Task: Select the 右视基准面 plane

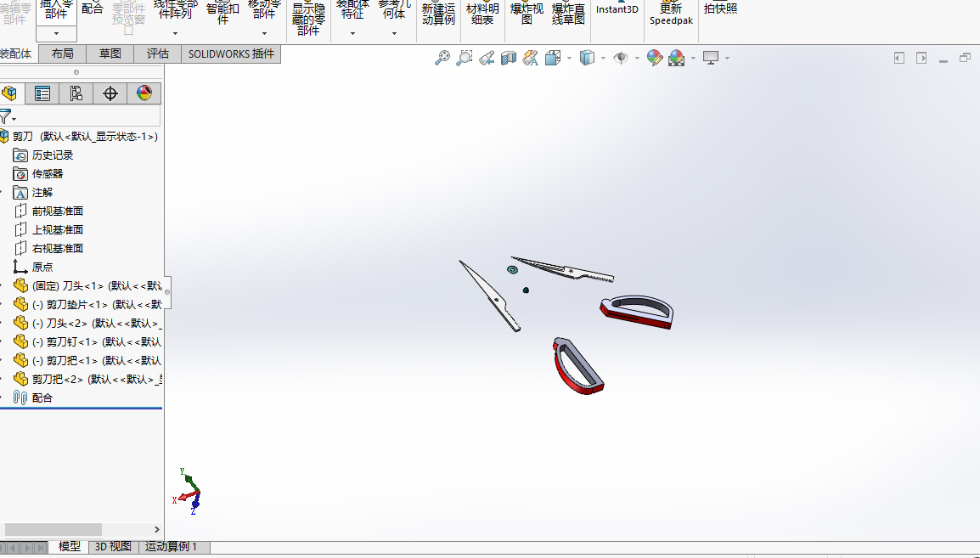Action: [x=48, y=248]
